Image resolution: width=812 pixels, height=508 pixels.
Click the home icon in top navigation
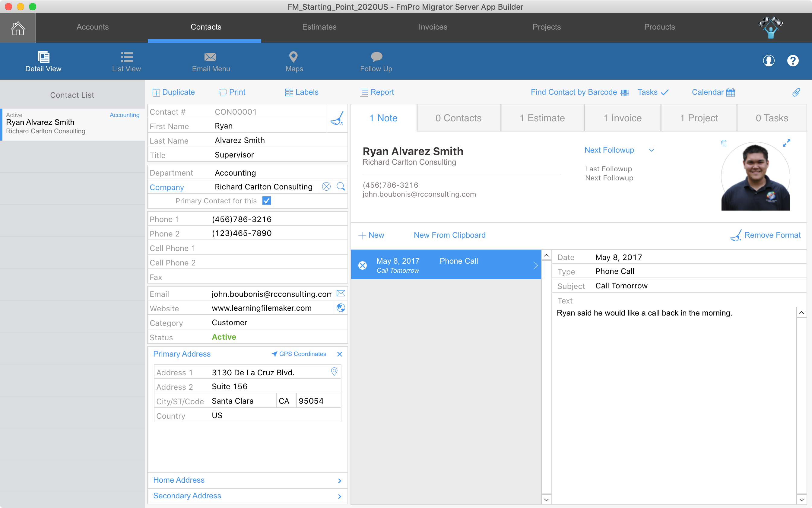click(18, 28)
